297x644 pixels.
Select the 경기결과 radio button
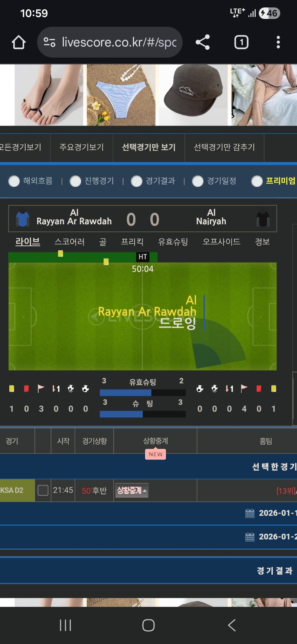[137, 181]
